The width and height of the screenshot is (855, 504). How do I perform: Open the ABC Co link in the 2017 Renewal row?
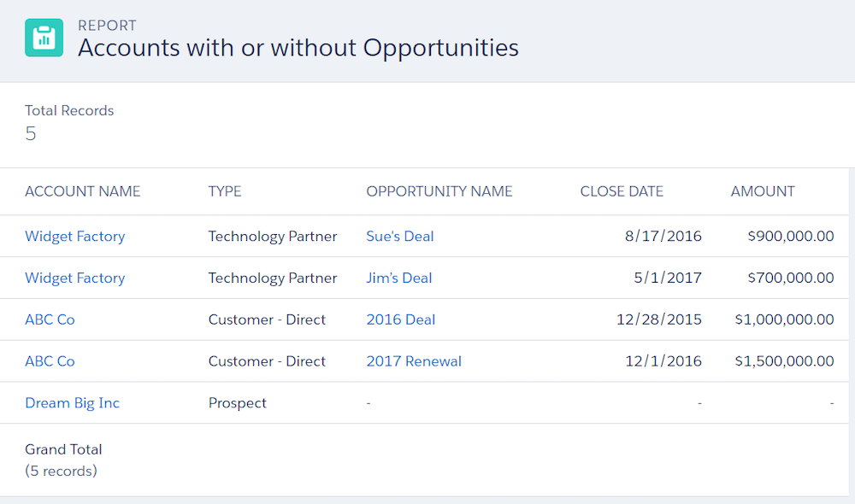(x=50, y=360)
